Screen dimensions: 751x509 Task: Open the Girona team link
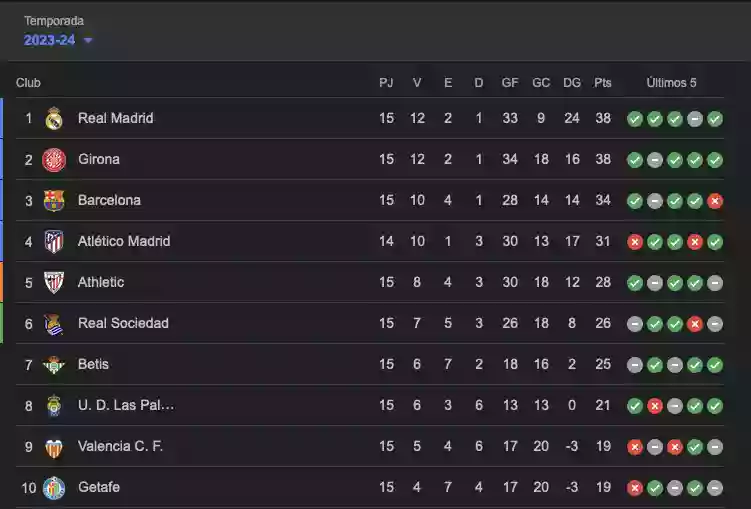[x=99, y=159]
